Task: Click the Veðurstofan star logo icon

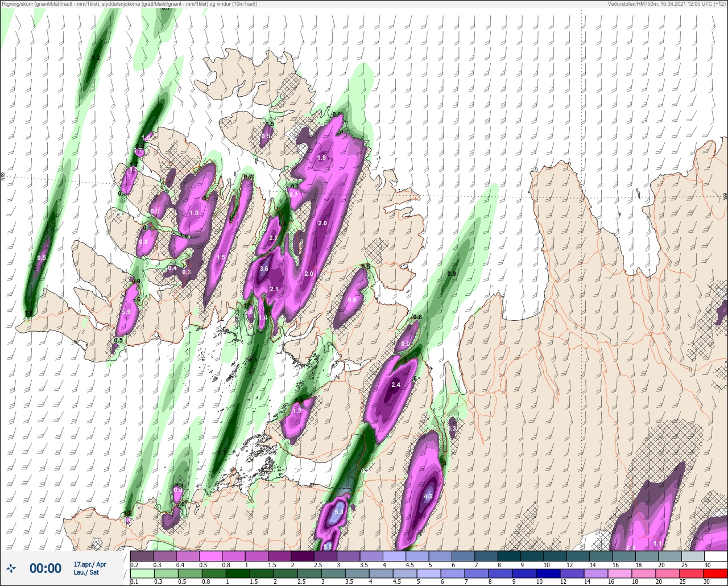Action: click(11, 568)
